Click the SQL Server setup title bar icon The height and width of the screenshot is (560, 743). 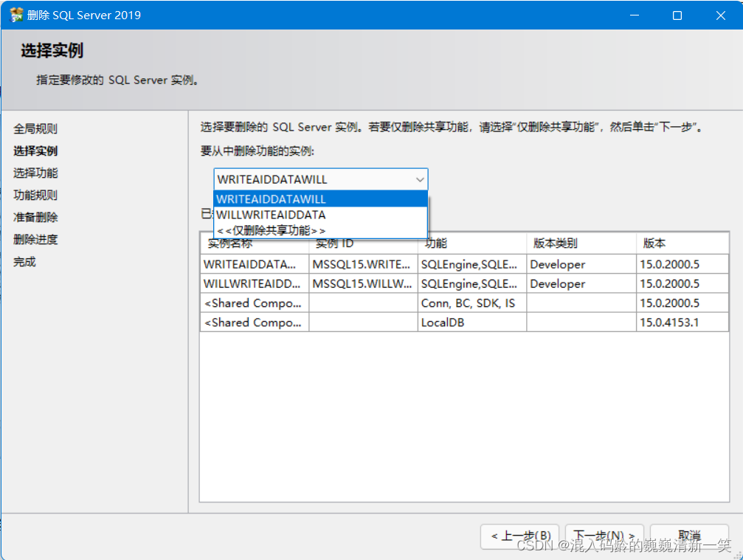(x=16, y=15)
